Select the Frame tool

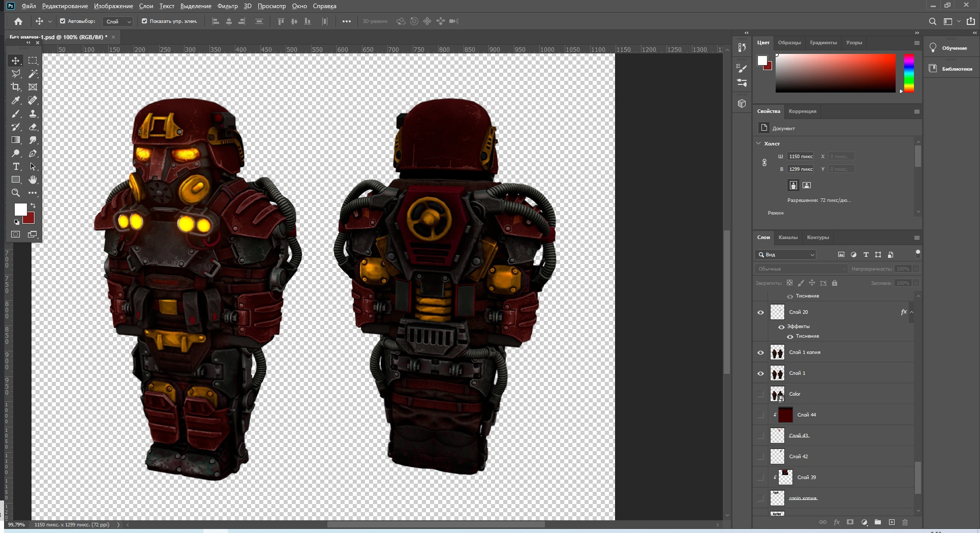pos(33,87)
